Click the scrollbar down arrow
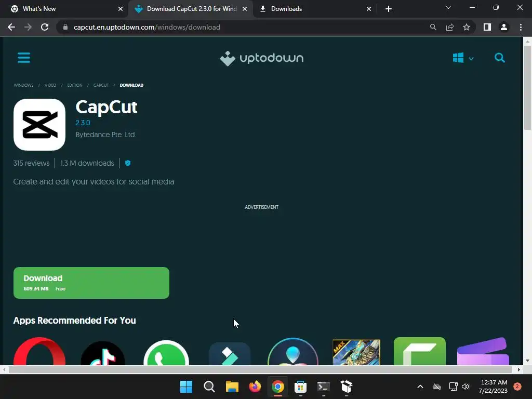 (527, 361)
